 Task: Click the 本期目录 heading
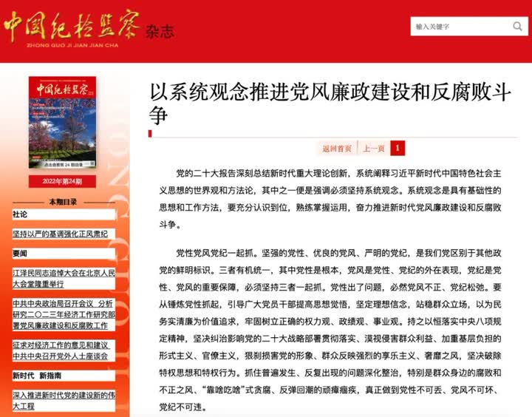(63, 202)
